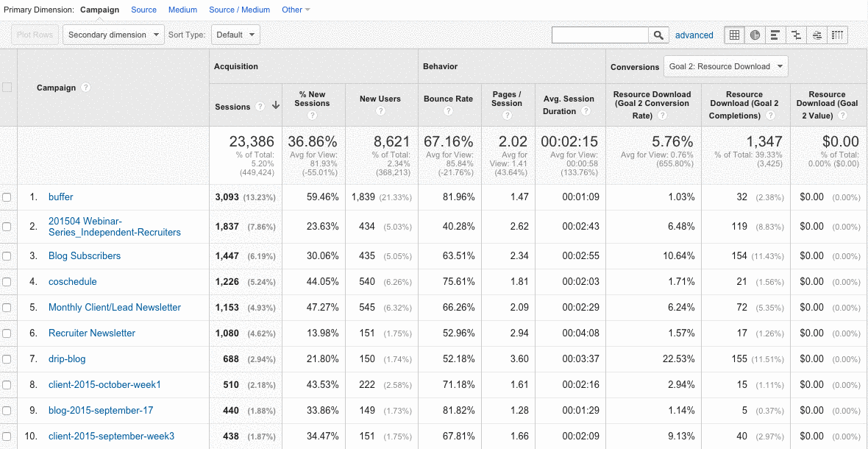Switch to the Percentage pie chart view
This screenshot has width=868, height=449.
pos(755,35)
